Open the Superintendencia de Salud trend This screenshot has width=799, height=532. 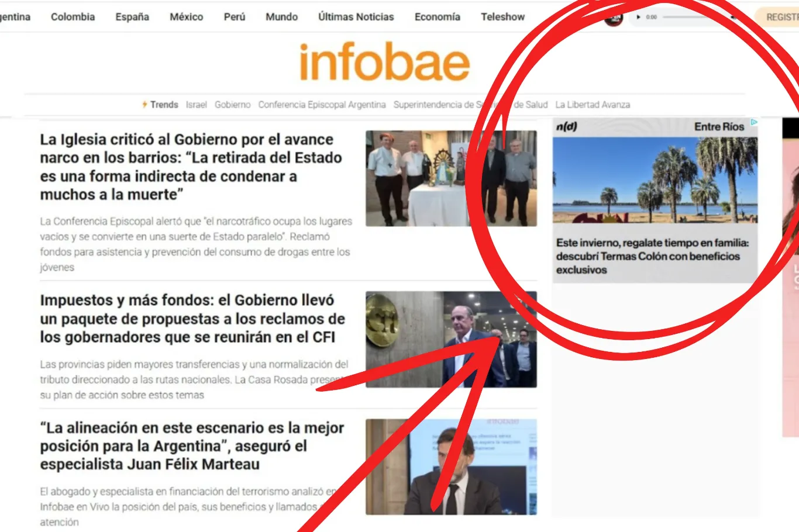470,105
